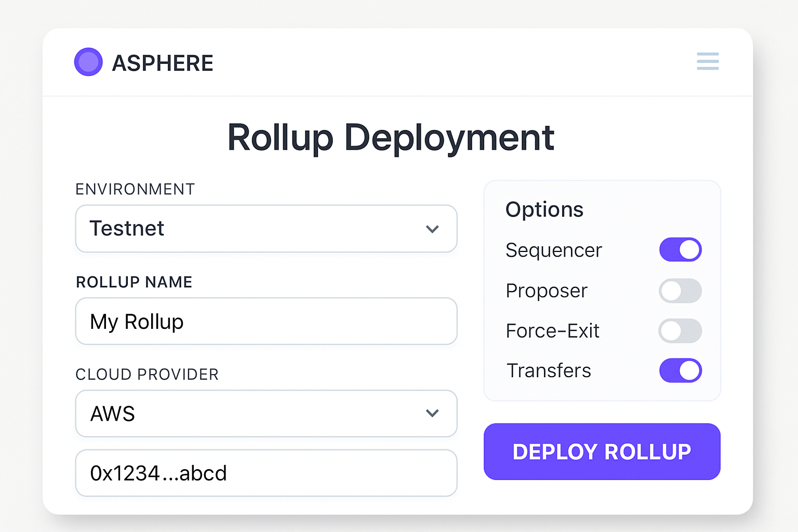Open the Environment dropdown showing Testnet
Image resolution: width=798 pixels, height=532 pixels.
tap(266, 229)
